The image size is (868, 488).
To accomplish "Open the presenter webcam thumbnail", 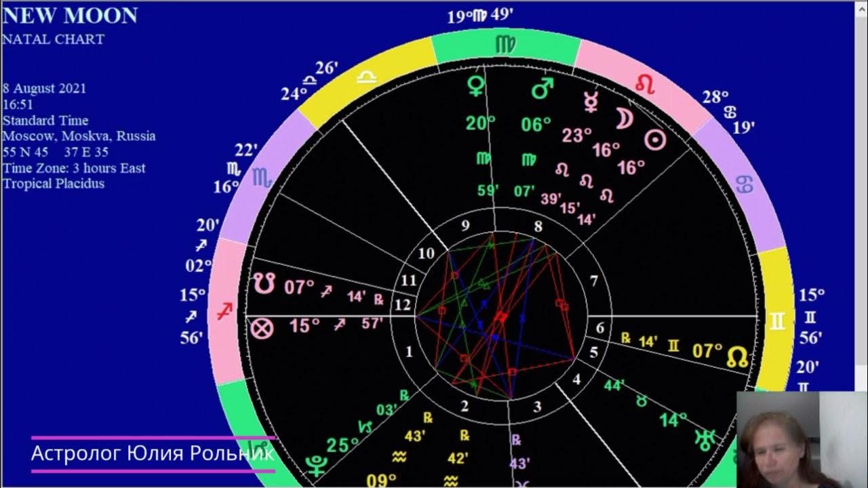I will pyautogui.click(x=802, y=439).
